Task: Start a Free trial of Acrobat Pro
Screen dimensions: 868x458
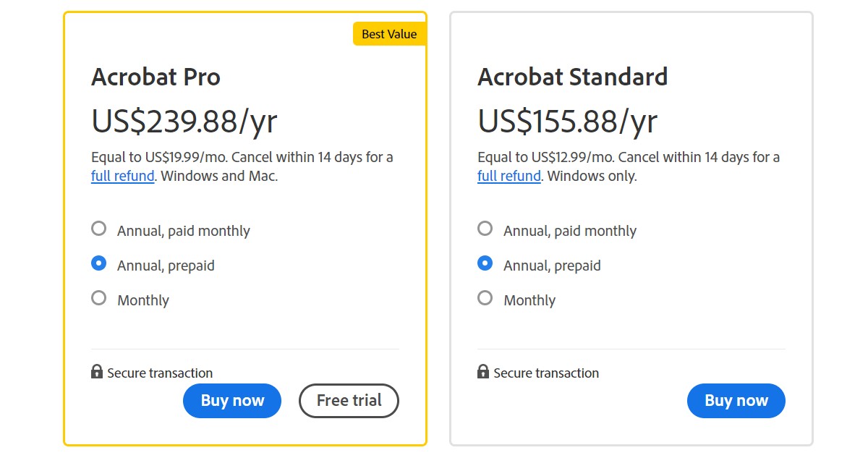Action: [349, 400]
